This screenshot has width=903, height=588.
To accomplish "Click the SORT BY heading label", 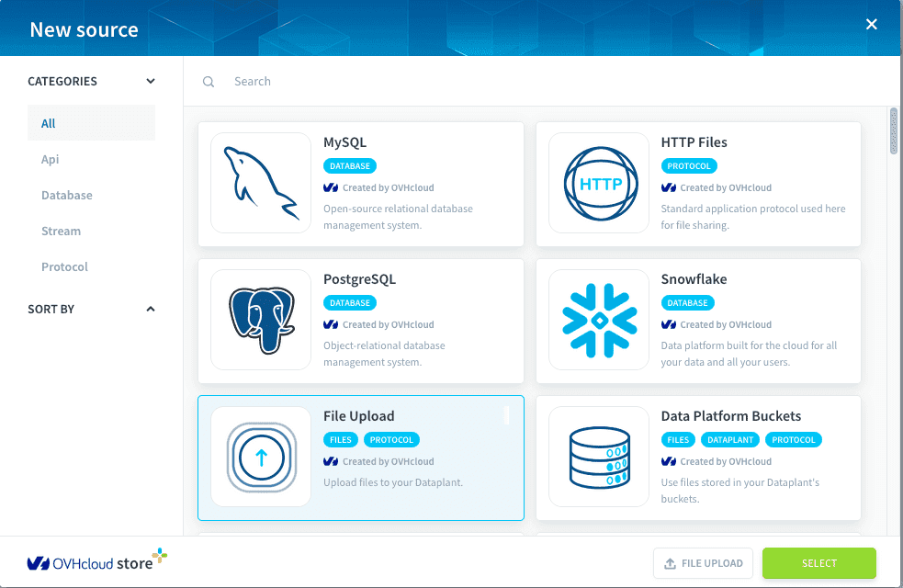I will pyautogui.click(x=51, y=310).
